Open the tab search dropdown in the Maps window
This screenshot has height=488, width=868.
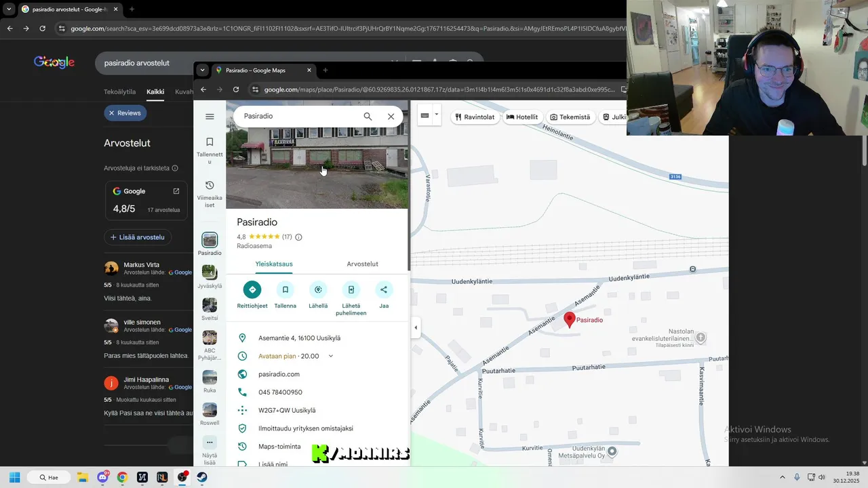coord(202,70)
